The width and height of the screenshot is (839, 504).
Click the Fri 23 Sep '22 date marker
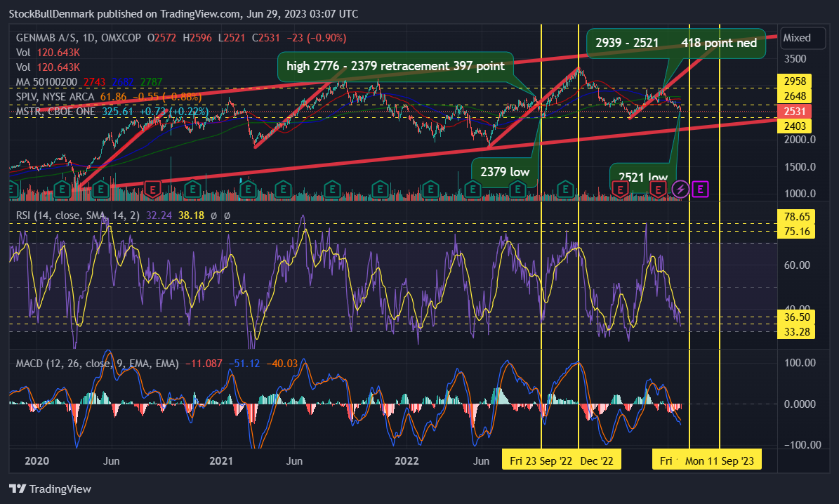(x=541, y=460)
